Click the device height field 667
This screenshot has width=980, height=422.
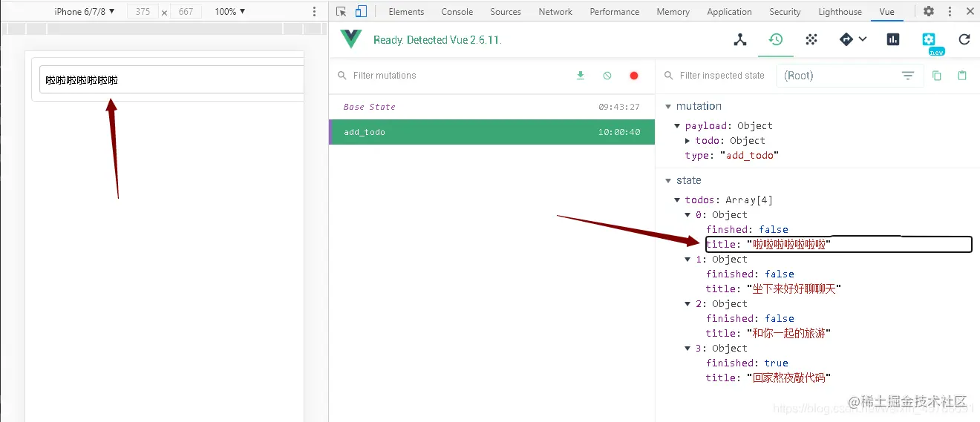coord(186,11)
